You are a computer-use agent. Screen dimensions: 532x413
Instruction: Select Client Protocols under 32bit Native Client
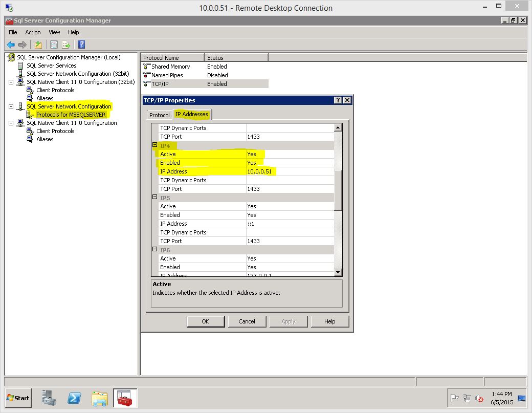55,90
